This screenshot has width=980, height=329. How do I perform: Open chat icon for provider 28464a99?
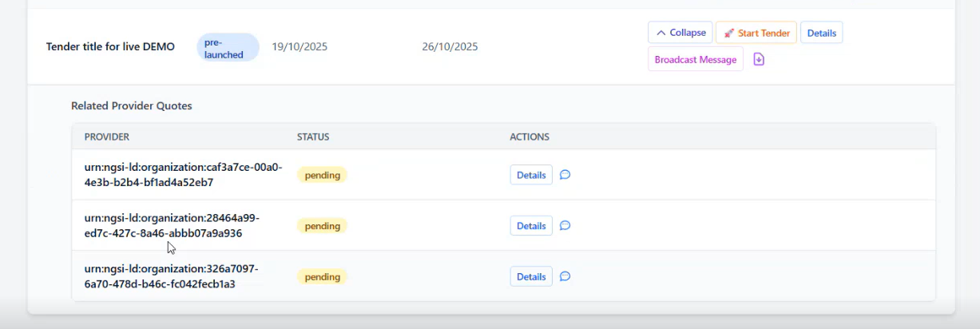pos(565,226)
